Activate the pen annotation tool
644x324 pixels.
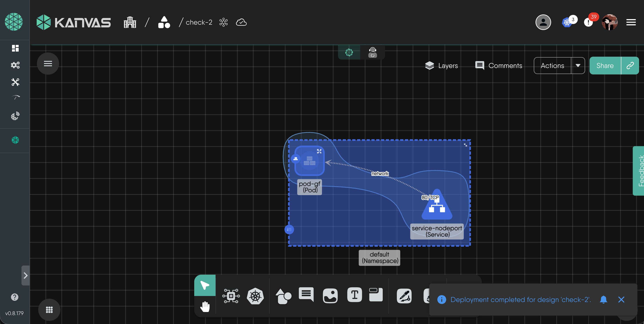[x=404, y=296]
